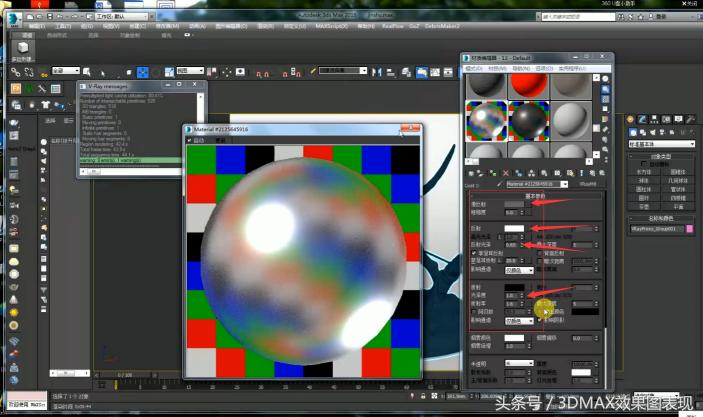The height and width of the screenshot is (417, 703).
Task: Open the named selection sets dropdown
Action: click(x=343, y=71)
